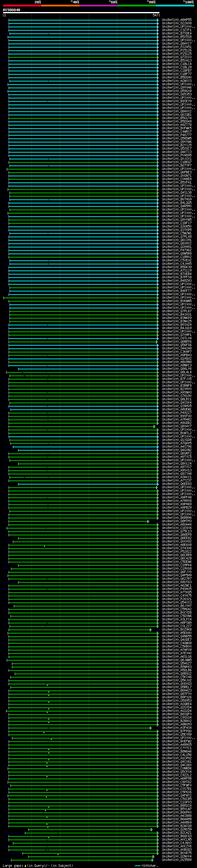
Task: Select the UniRef100_C3ZTF1 entry
Action: pos(177,30)
